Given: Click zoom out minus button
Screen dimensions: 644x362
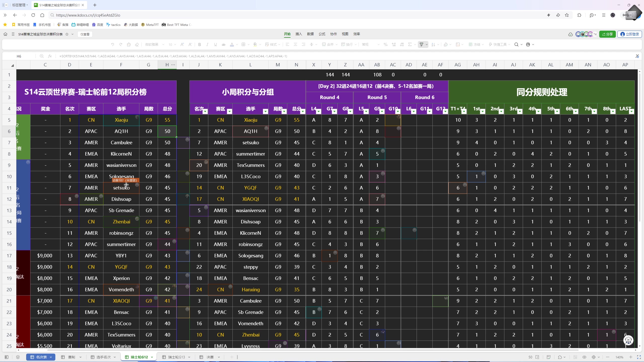Looking at the screenshot, I should [x=608, y=357].
